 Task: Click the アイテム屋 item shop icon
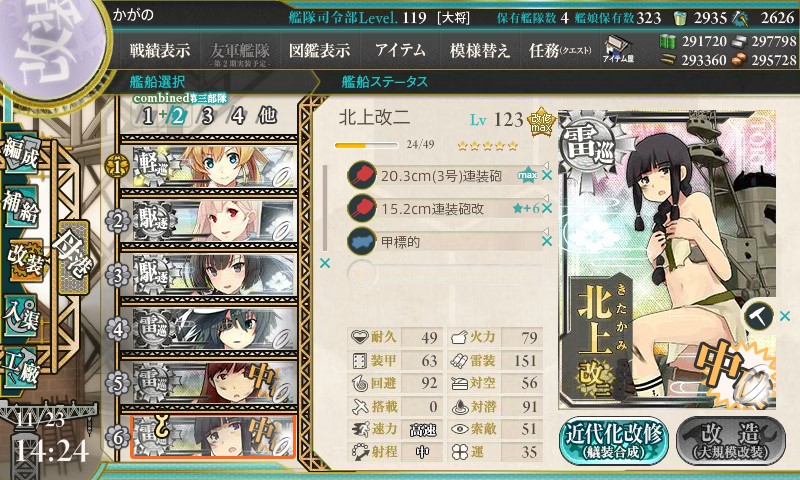point(618,49)
